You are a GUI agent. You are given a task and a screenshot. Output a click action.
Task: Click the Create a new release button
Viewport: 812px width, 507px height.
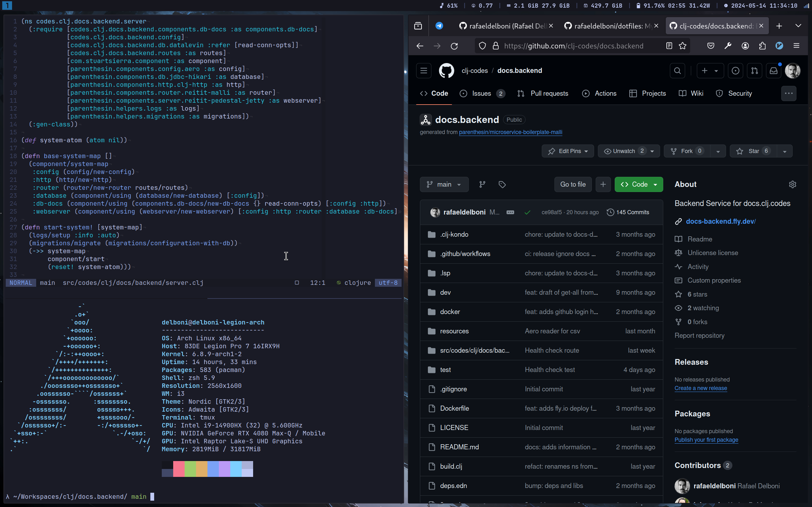point(700,388)
